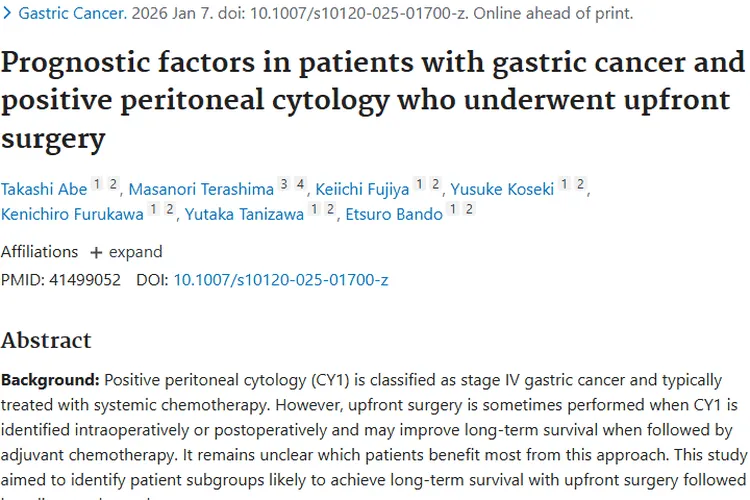The image size is (750, 500).
Task: Click affiliation superscript 4 after Masanori Terashima
Action: pyautogui.click(x=299, y=184)
